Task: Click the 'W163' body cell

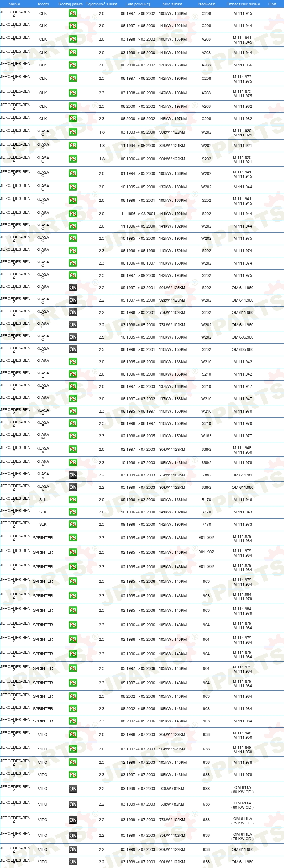Action: point(206,436)
